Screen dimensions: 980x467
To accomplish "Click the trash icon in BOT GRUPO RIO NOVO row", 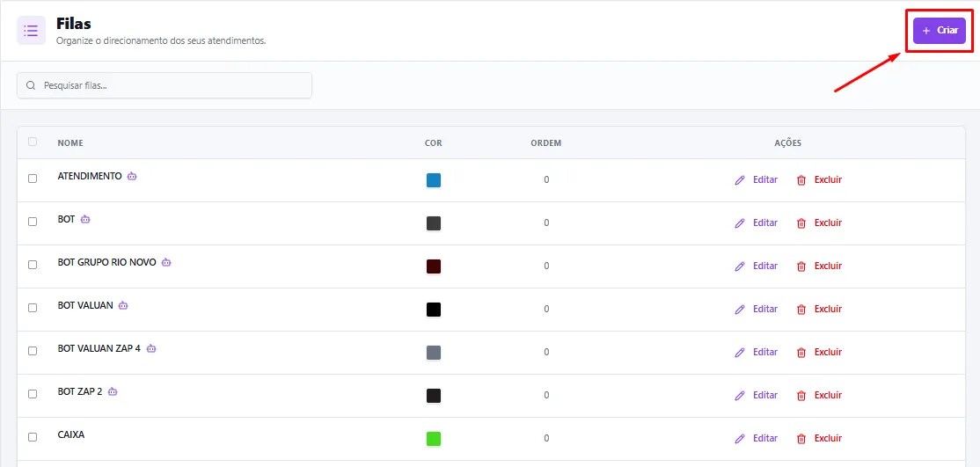I will coord(801,266).
